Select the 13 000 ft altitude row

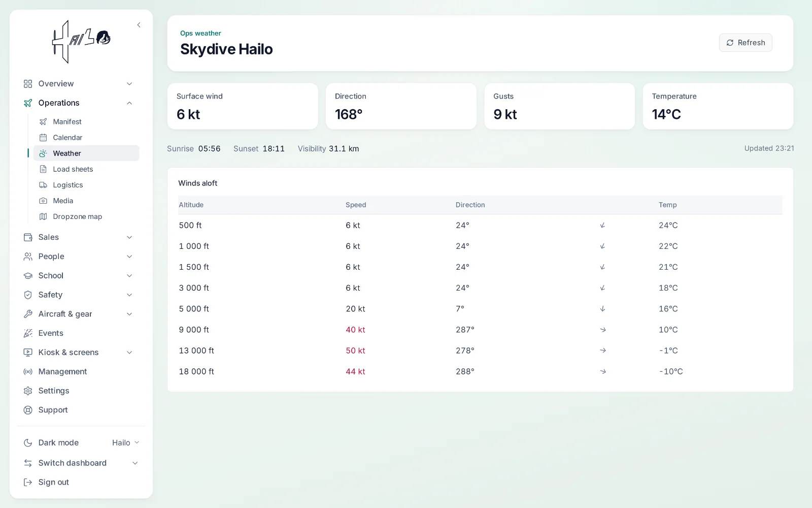[480, 351]
